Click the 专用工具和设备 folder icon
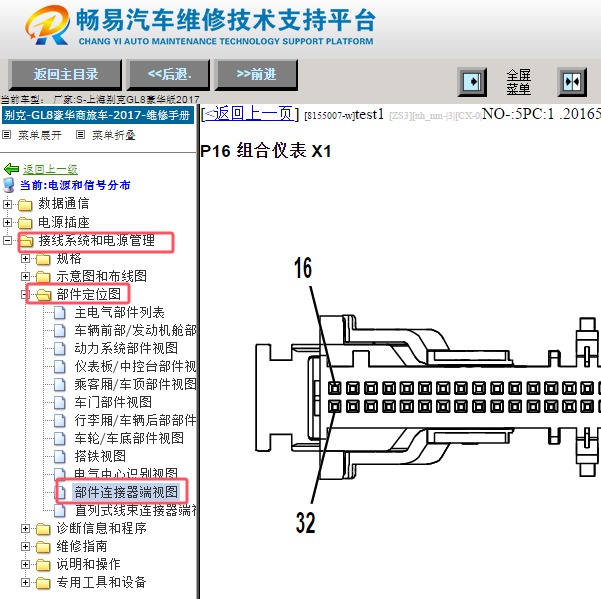The image size is (601, 599). (43, 583)
